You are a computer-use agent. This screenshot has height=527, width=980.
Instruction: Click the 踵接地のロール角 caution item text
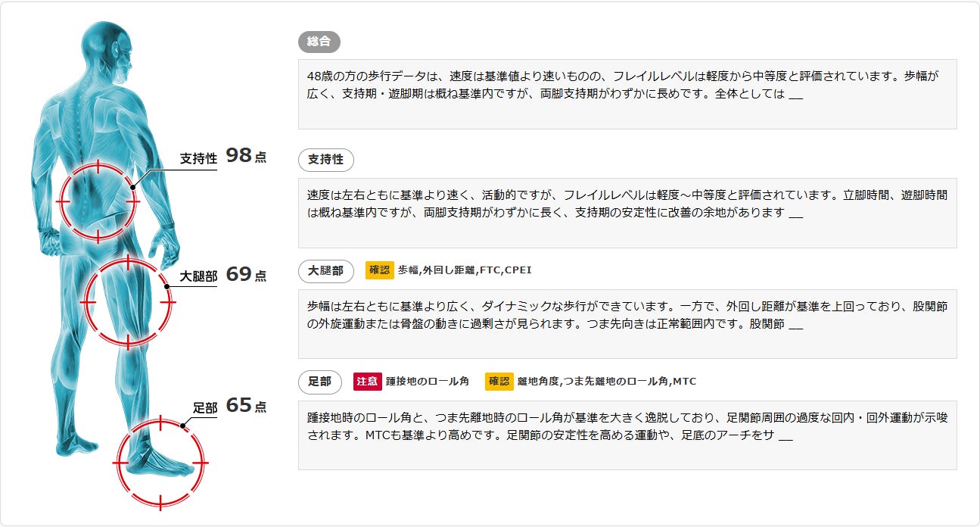428,382
